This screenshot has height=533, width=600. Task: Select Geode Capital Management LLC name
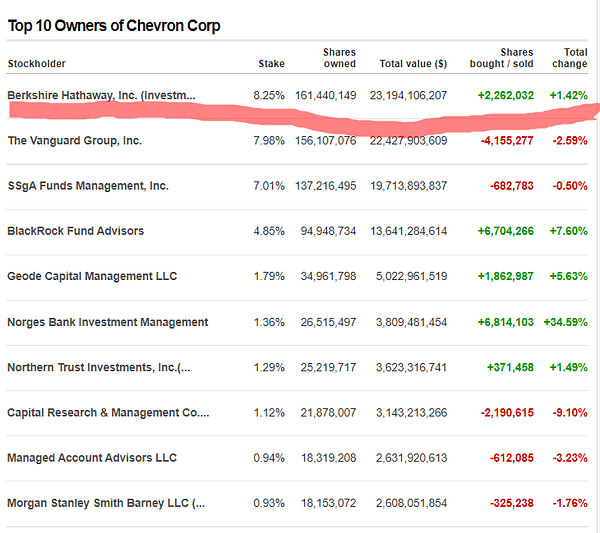92,276
